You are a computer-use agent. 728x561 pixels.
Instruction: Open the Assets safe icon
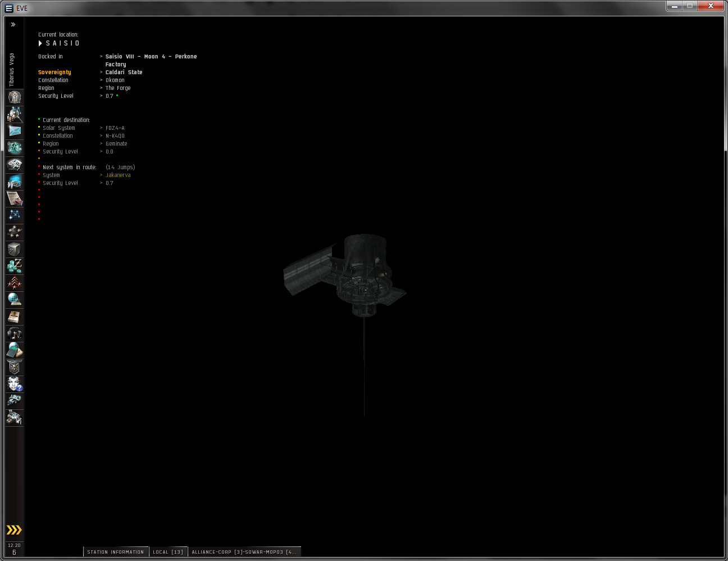pyautogui.click(x=15, y=249)
